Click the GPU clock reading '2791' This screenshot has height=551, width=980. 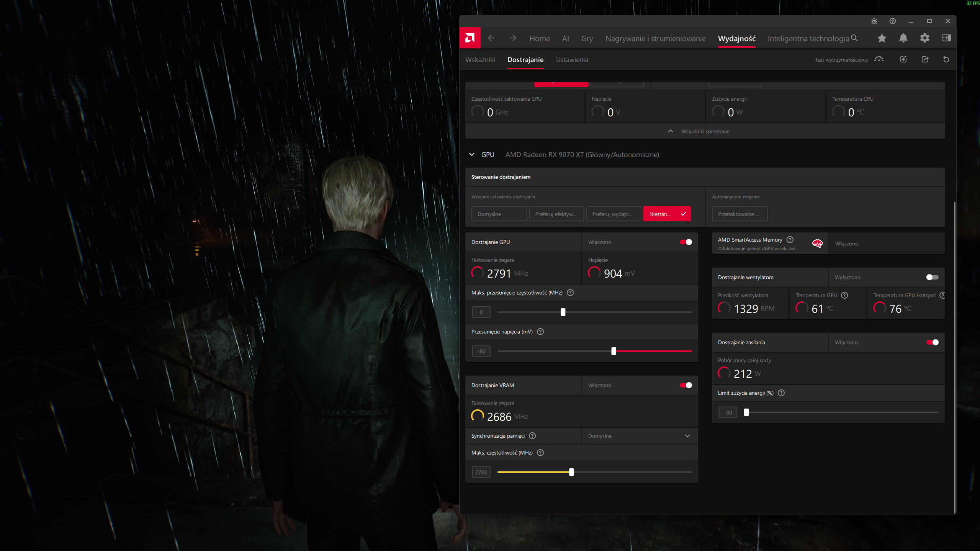click(499, 273)
